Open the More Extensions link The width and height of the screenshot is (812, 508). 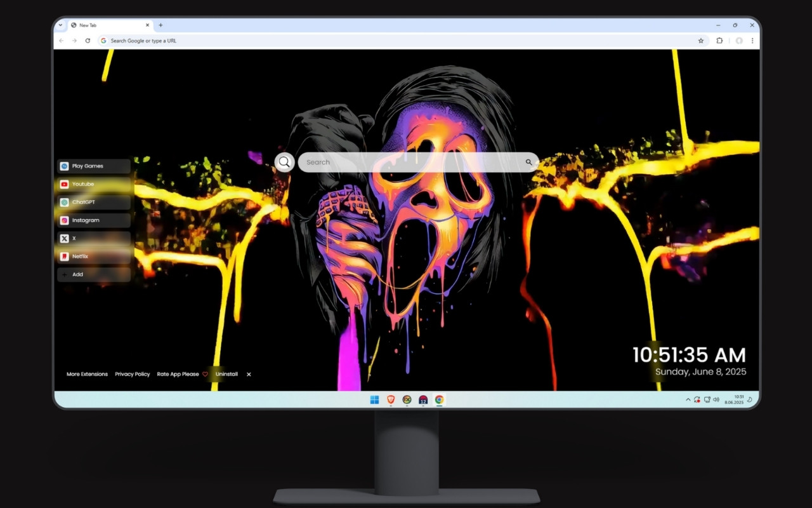coord(86,374)
